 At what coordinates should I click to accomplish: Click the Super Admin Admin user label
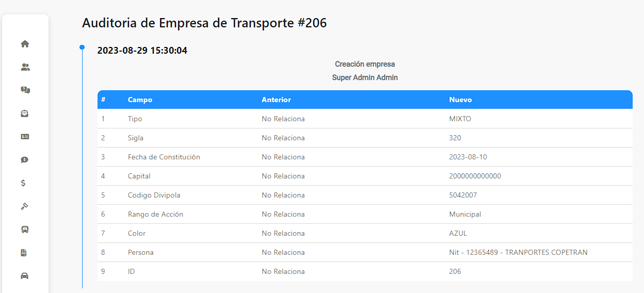(365, 77)
